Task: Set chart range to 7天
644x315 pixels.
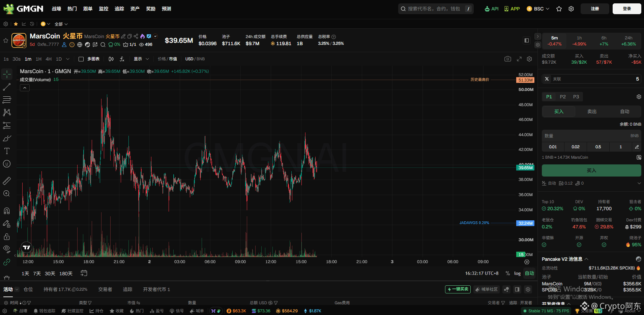Action: point(37,274)
